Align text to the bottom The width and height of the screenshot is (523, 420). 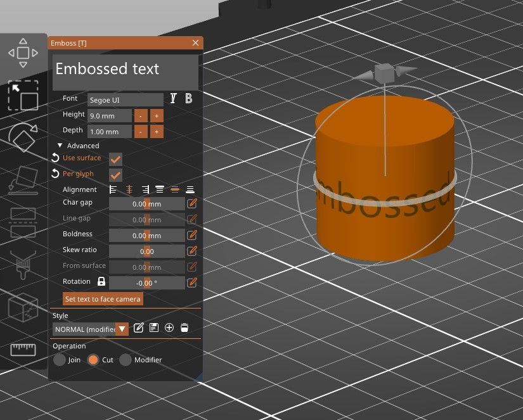coord(190,189)
